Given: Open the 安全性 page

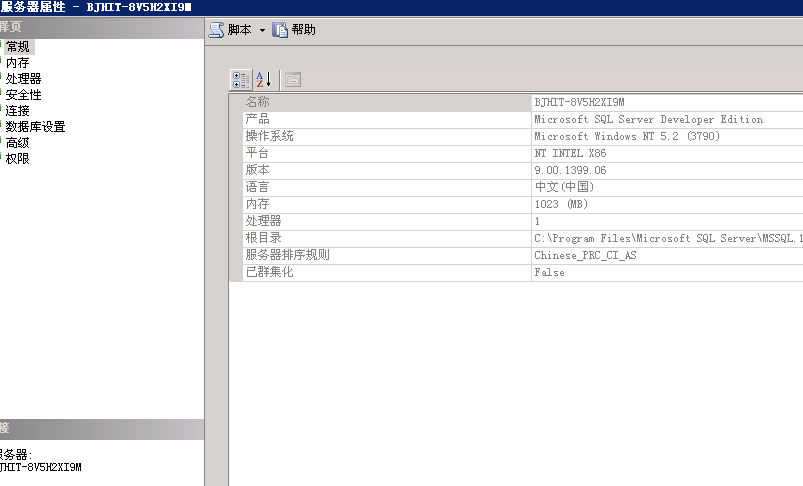Looking at the screenshot, I should coord(24,95).
